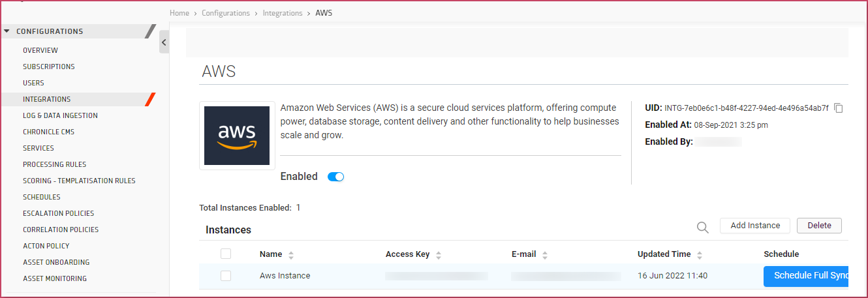Click the Add Instance button

[755, 226]
